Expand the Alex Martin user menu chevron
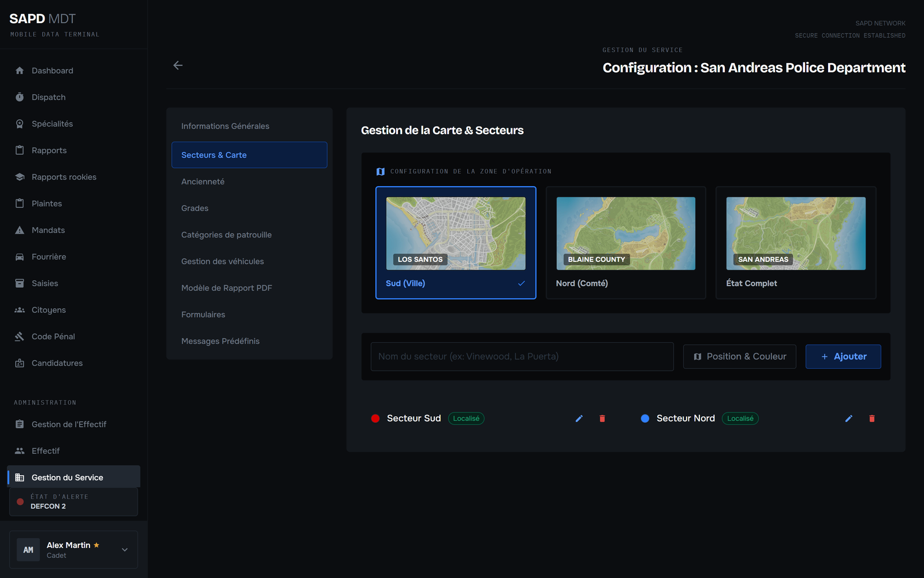 coord(125,550)
